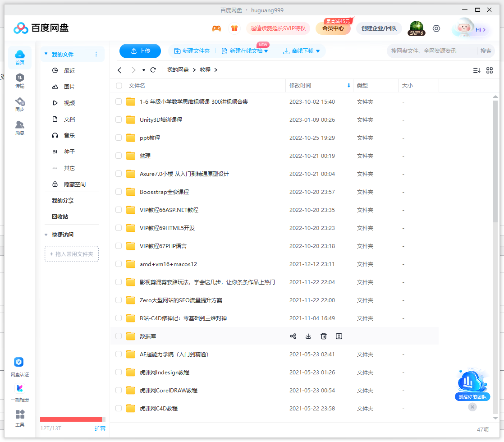Open the 同步 sync sidebar icon
Viewport: 504px width, 442px height.
click(x=19, y=105)
